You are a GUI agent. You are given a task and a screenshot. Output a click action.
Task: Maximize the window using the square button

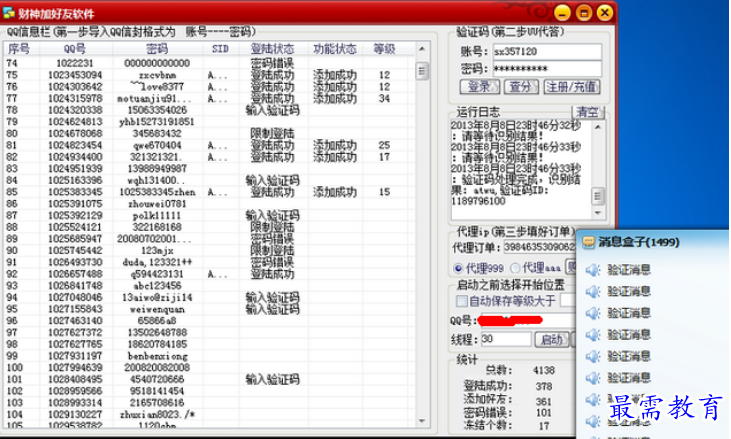(x=584, y=13)
